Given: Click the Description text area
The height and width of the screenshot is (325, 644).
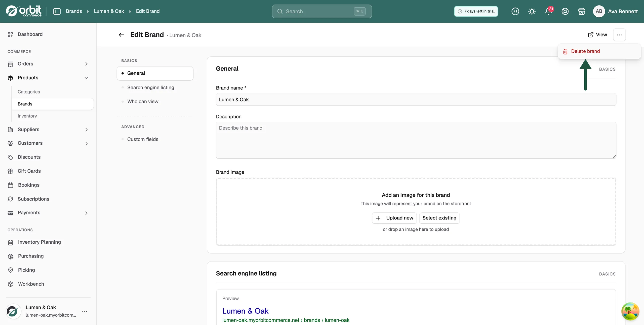Looking at the screenshot, I should coord(416,140).
